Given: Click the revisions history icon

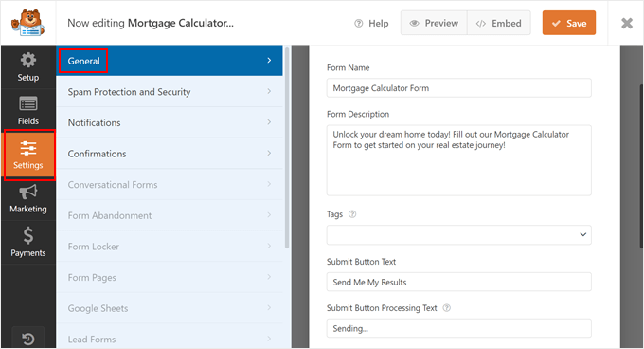Looking at the screenshot, I should [27, 339].
